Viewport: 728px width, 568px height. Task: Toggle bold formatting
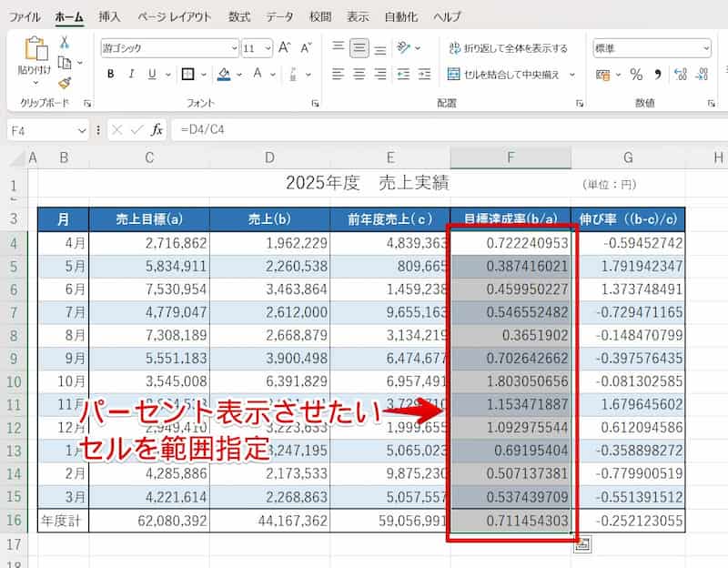click(111, 74)
